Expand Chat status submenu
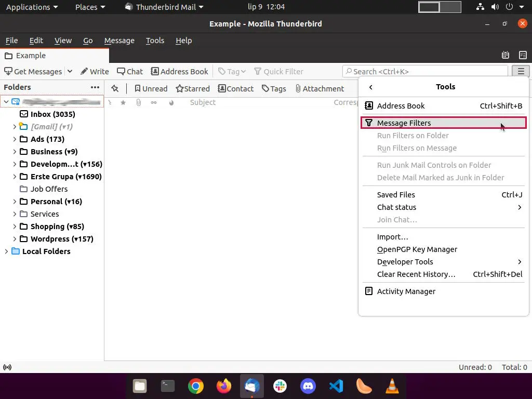The height and width of the screenshot is (399, 532). (444, 207)
